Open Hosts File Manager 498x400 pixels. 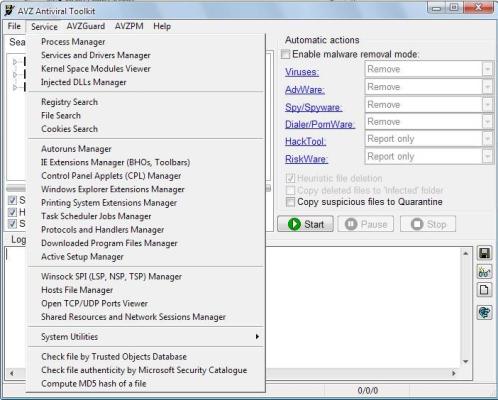click(x=146, y=290)
